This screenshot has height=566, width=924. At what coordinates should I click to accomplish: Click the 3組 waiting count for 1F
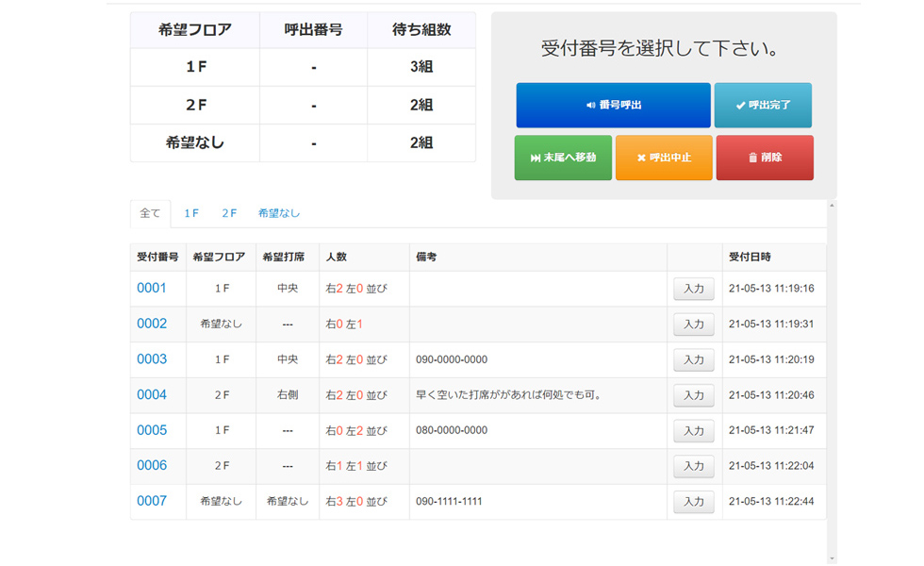[421, 67]
